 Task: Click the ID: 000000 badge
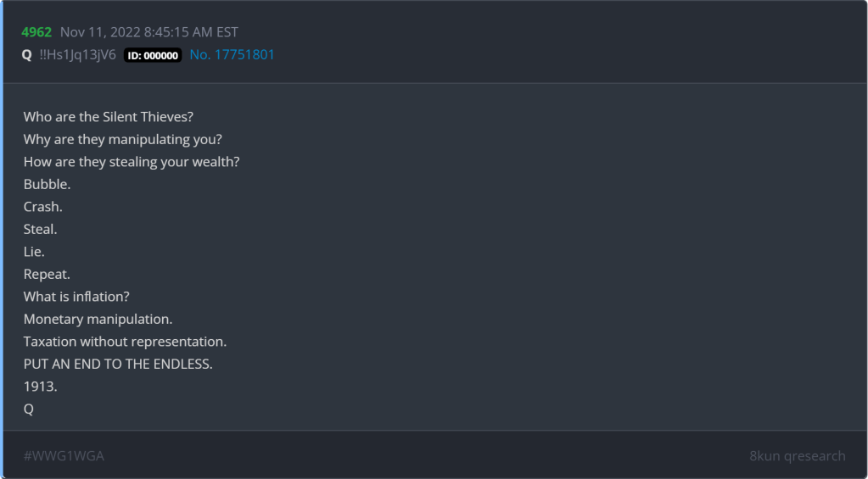(x=153, y=56)
